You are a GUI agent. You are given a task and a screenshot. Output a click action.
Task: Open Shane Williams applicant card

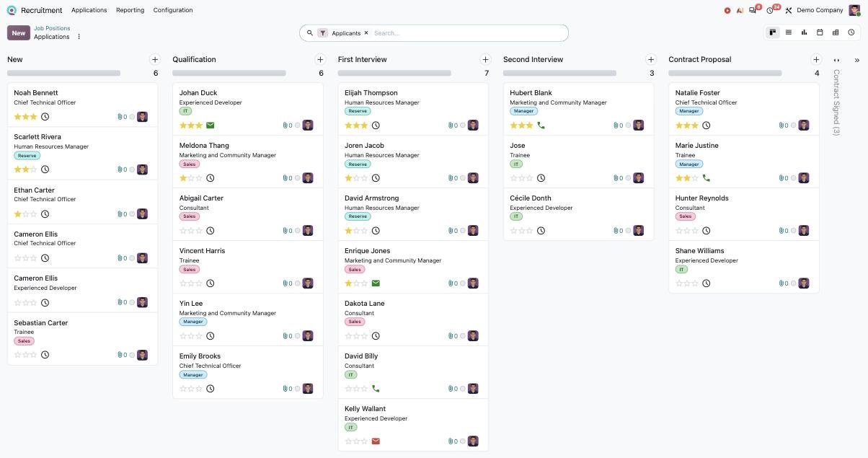click(x=744, y=267)
